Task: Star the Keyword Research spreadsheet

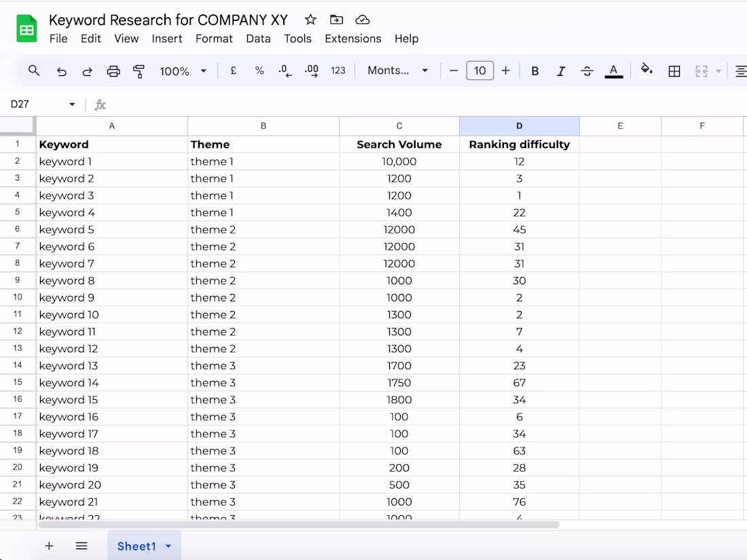Action: pyautogui.click(x=310, y=20)
